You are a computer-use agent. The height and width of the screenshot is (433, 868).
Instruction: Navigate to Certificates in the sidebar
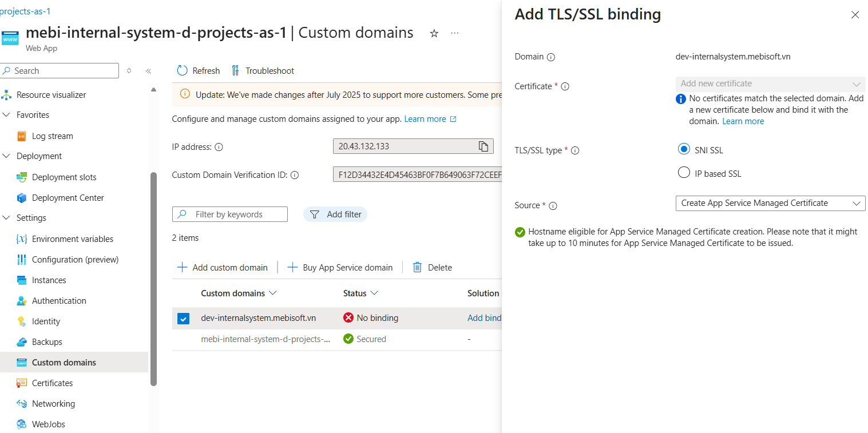point(52,383)
